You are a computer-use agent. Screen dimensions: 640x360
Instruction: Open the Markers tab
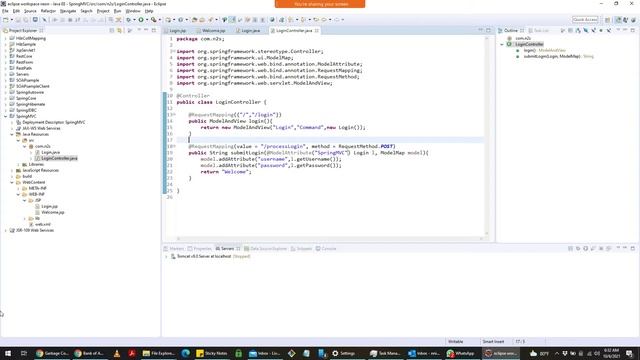[x=174, y=249]
